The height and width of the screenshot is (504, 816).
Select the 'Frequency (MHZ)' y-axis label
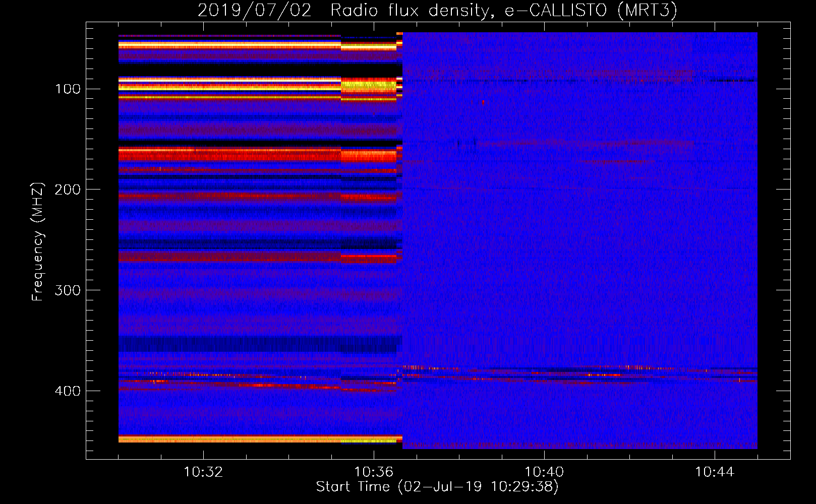pos(38,242)
